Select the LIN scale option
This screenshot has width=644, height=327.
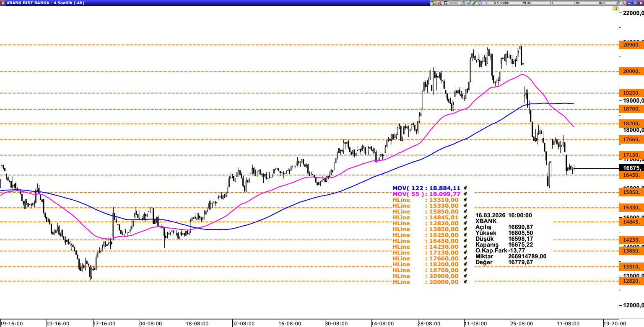pyautogui.click(x=576, y=3)
